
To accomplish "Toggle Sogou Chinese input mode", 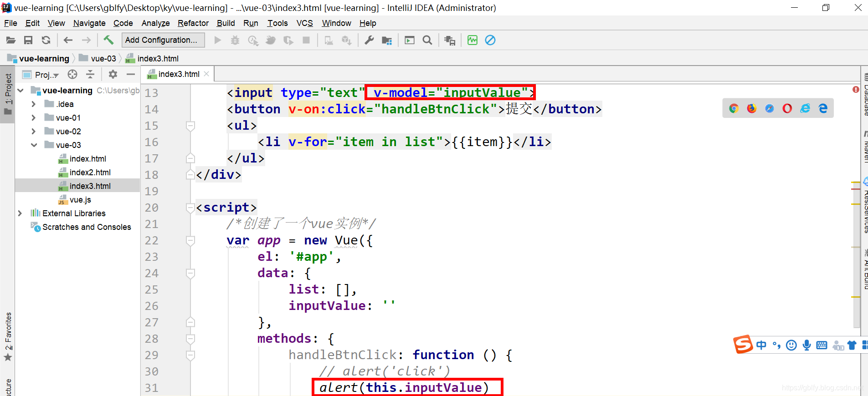I will click(761, 345).
